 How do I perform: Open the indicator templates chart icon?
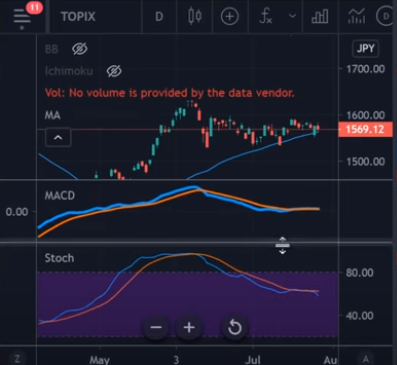[x=356, y=16]
